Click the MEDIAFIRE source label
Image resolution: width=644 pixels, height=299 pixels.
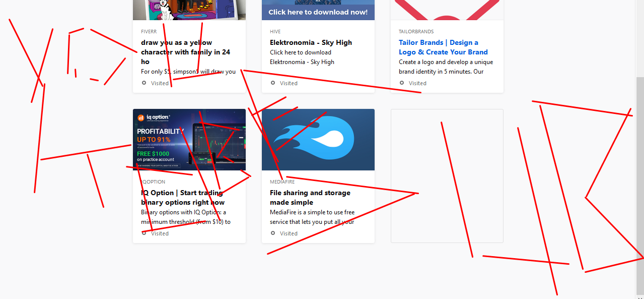pyautogui.click(x=283, y=182)
